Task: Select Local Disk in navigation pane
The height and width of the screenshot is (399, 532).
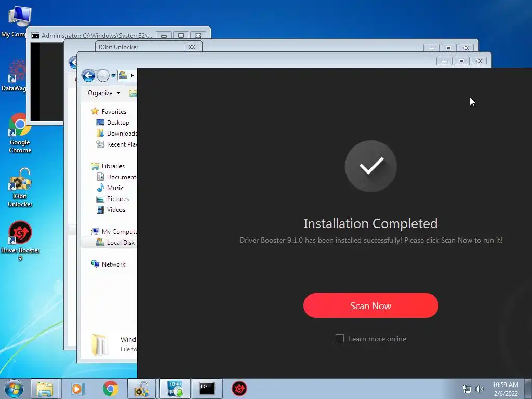Action: [x=109, y=242]
